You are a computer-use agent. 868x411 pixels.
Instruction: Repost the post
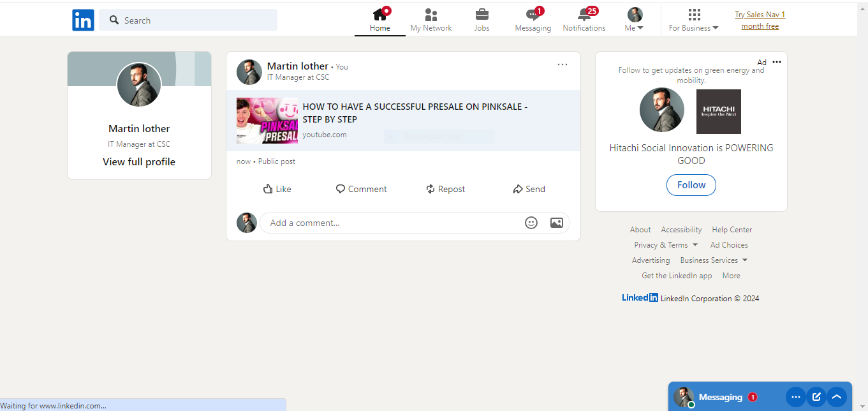point(446,189)
